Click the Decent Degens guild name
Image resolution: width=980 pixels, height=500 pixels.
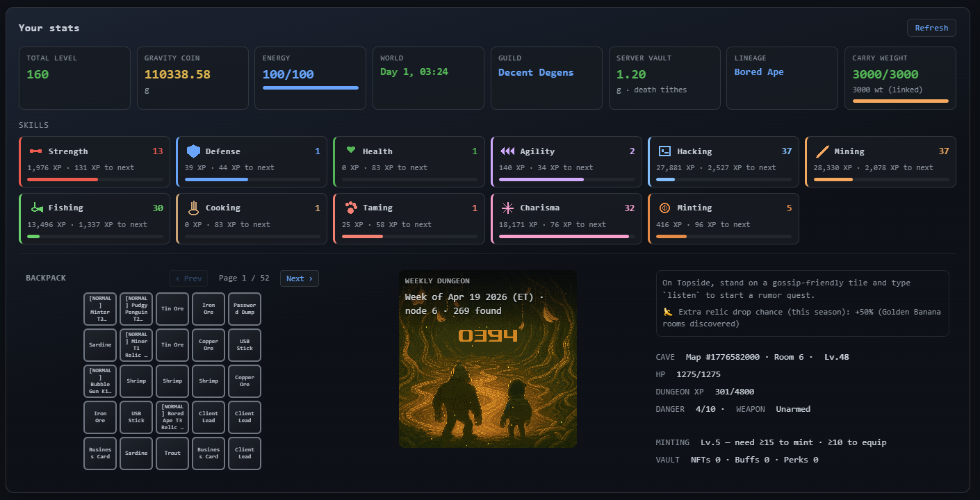point(536,73)
